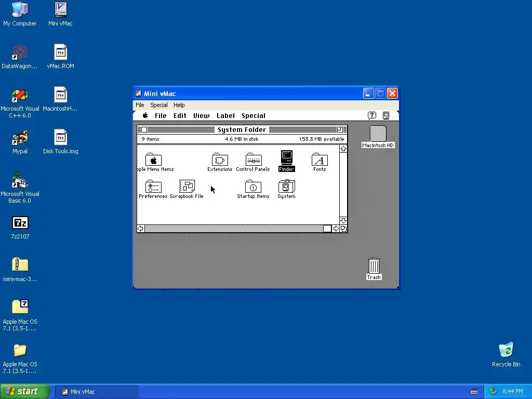532x399 pixels.
Task: Open the Balloon Help question mark menu
Action: (372, 116)
